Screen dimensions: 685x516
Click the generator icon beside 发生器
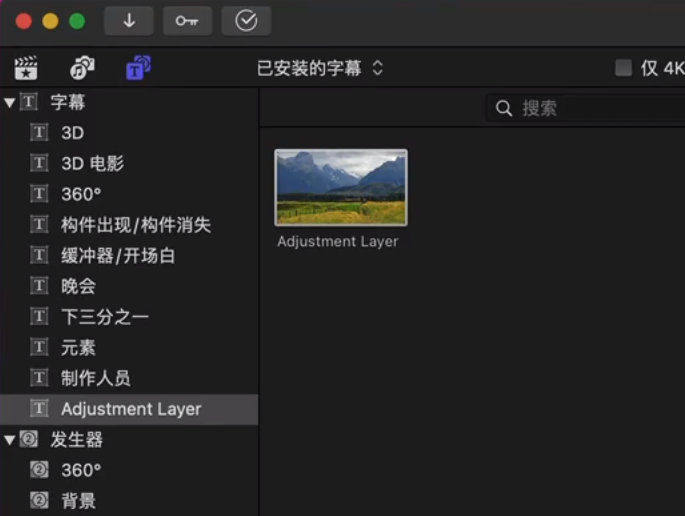[x=29, y=439]
